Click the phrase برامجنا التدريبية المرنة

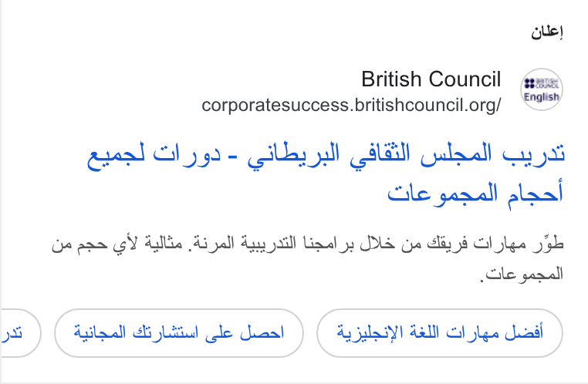pos(273,244)
